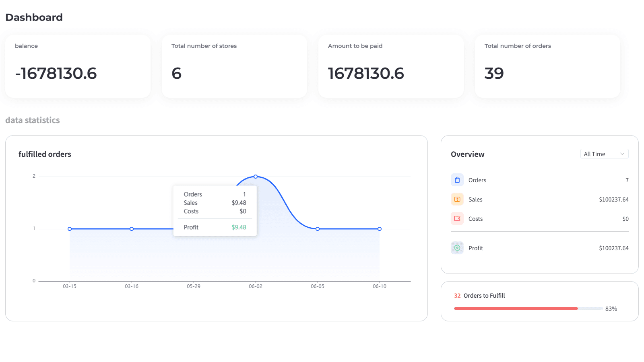Image resolution: width=644 pixels, height=362 pixels.
Task: Click the Amount to be paid value
Action: click(366, 73)
